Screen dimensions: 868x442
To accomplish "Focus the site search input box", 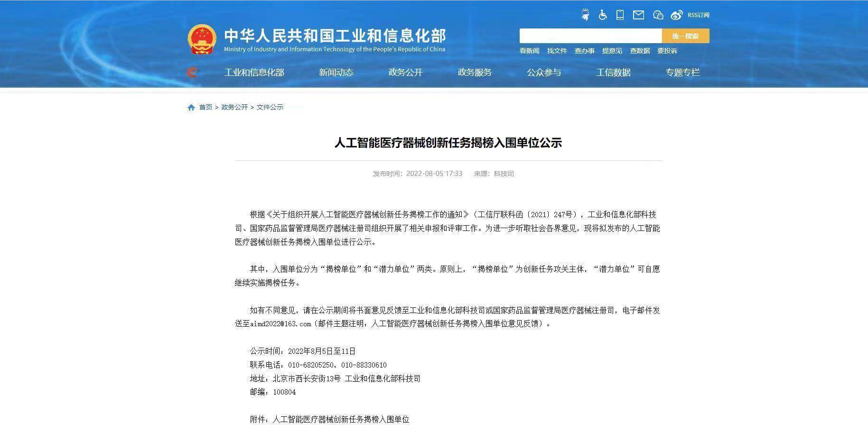I will 590,36.
